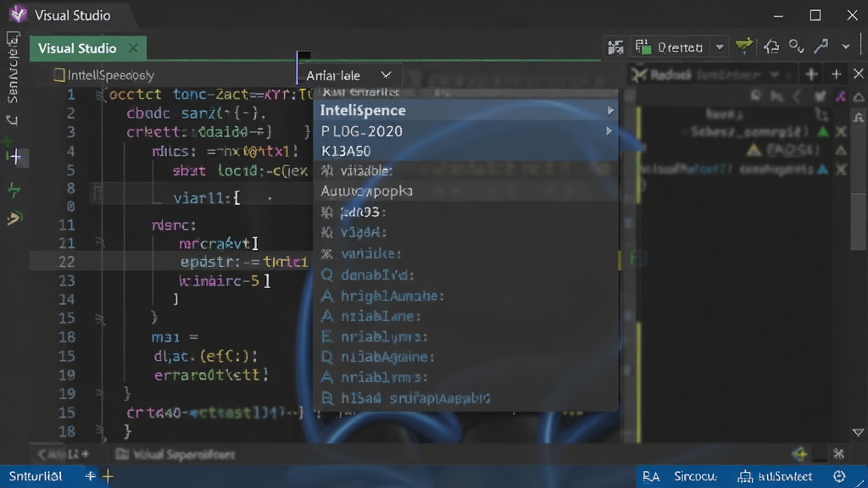868x488 pixels.
Task: Click the blue triangle in third panel row
Action: [823, 169]
